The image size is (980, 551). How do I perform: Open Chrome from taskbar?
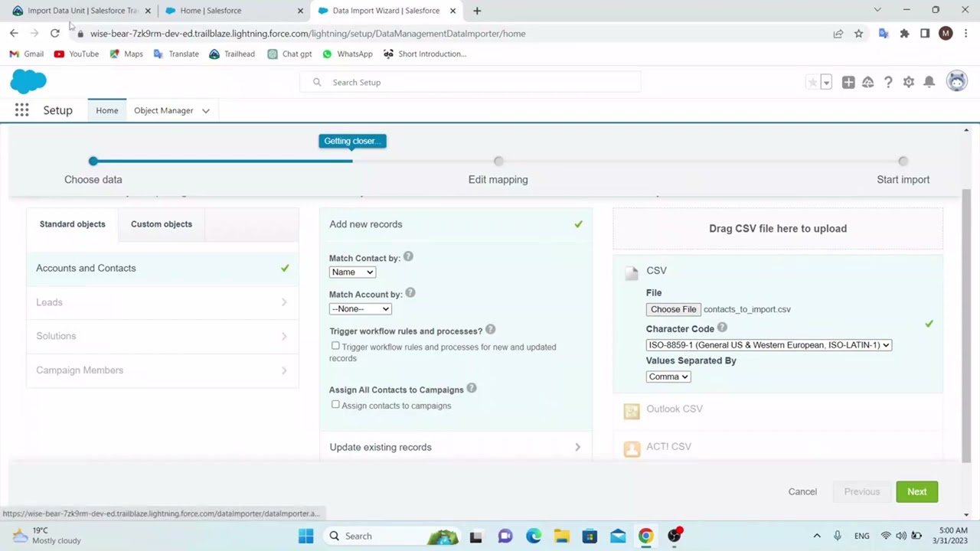click(x=646, y=536)
